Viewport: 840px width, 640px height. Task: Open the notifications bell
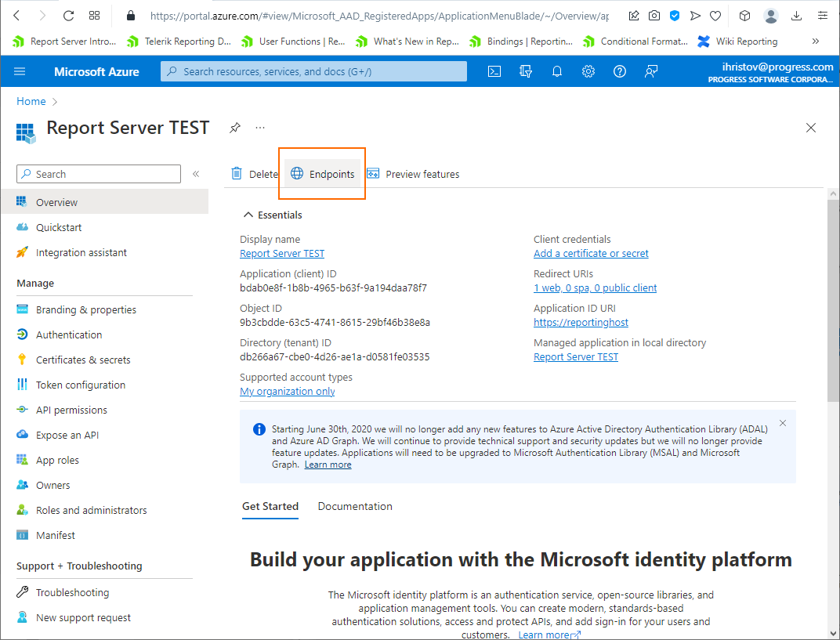[557, 71]
